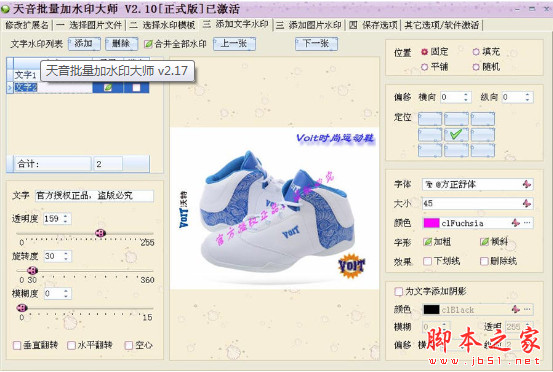Click the 旋转度 slider ladybug handle
Viewport: 553px width, 372px height.
click(32, 270)
